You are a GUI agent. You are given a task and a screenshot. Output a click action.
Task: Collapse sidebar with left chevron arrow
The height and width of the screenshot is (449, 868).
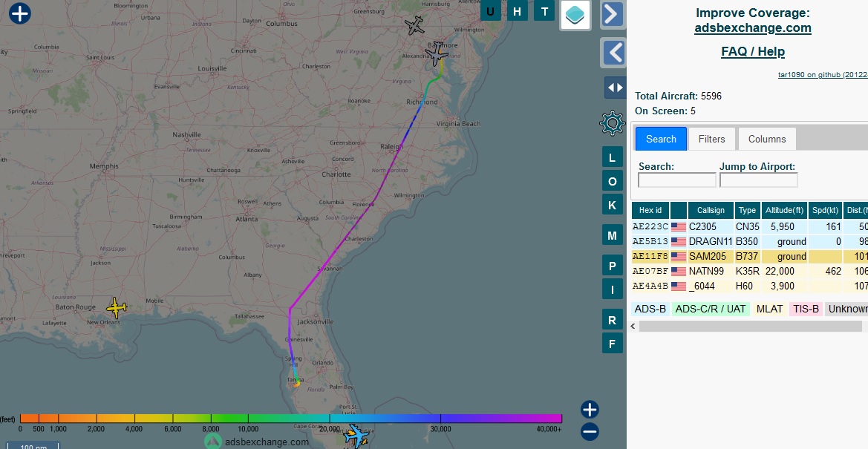coord(612,53)
